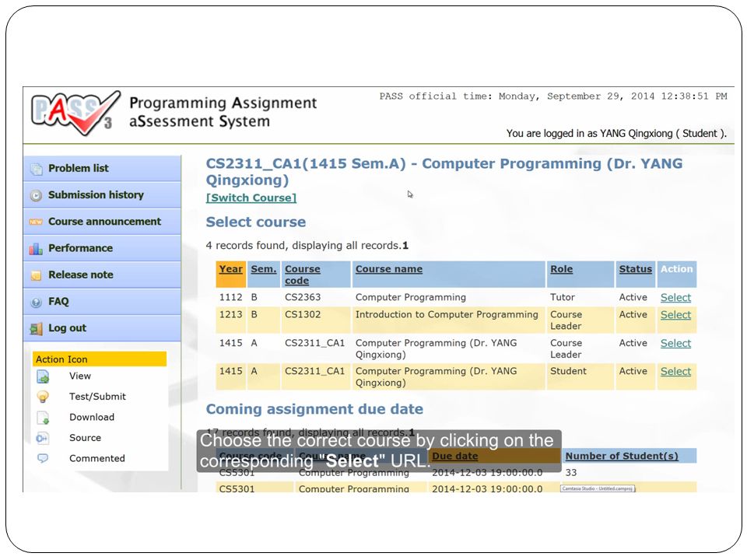Sort assignments by Number of Student(s)

pyautogui.click(x=622, y=457)
